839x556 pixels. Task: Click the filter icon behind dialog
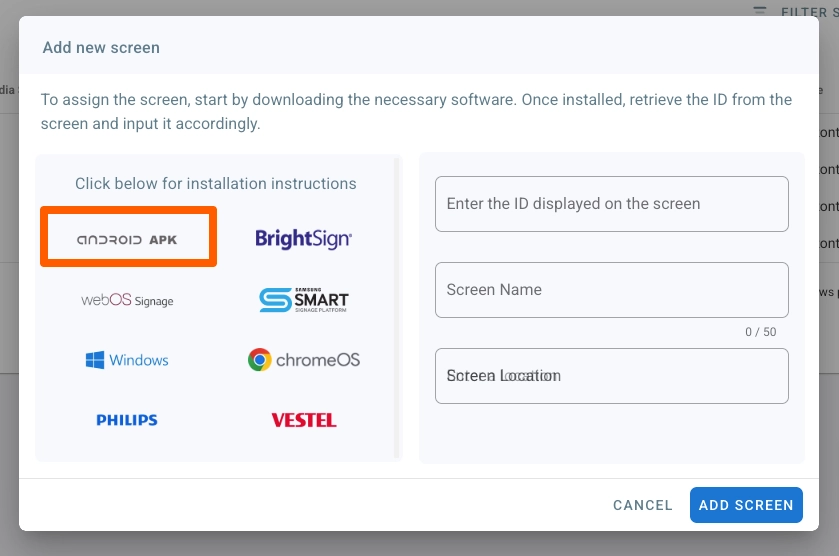760,12
